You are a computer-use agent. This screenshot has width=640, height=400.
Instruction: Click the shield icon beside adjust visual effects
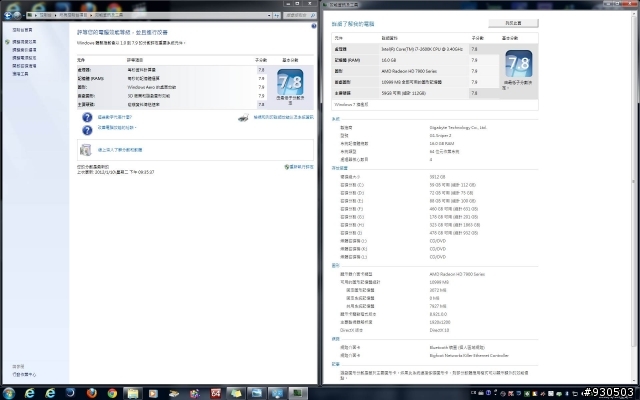(x=7, y=42)
